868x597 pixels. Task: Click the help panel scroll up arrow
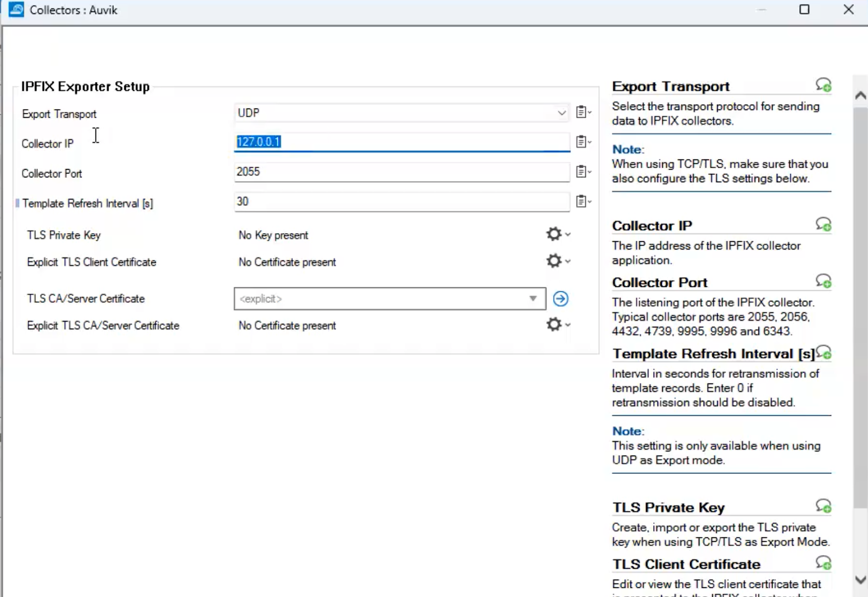860,95
